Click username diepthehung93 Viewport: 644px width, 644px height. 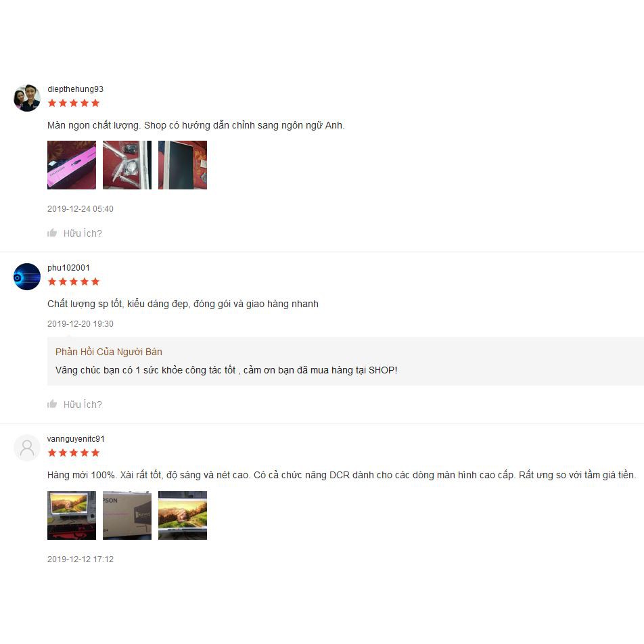(x=76, y=89)
